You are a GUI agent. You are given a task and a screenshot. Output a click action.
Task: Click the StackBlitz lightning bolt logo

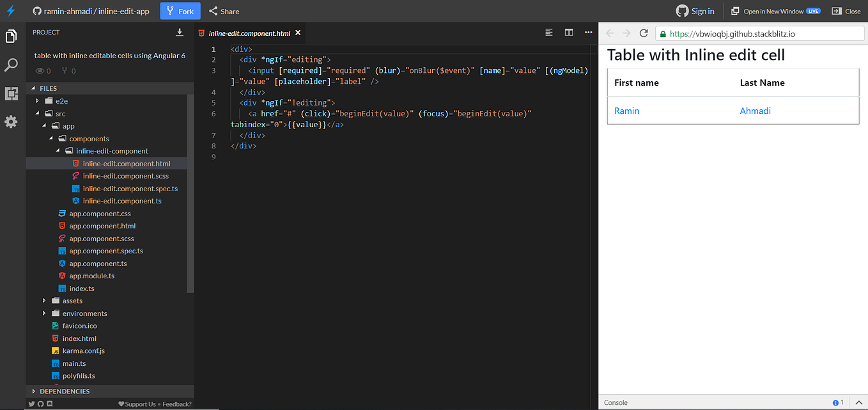tap(11, 10)
